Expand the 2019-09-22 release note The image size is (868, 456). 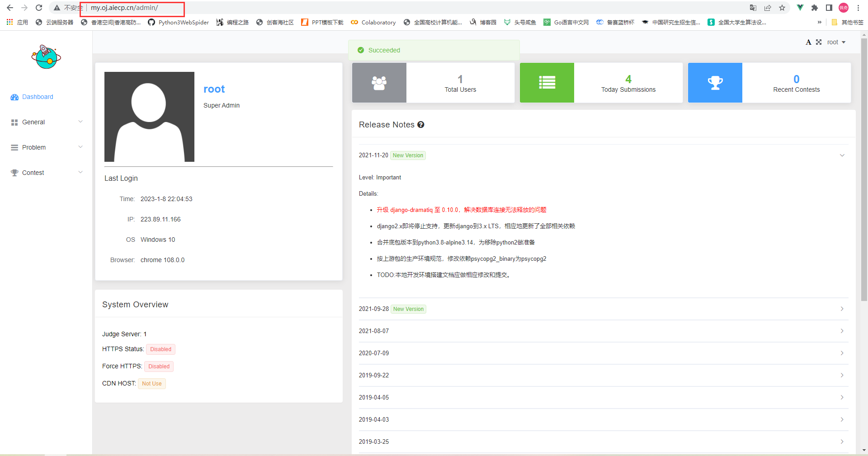tap(604, 375)
